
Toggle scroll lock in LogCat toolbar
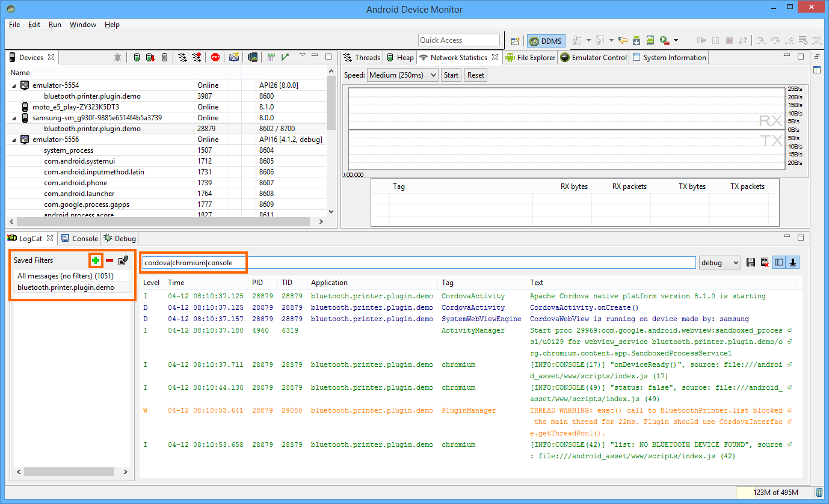point(794,262)
